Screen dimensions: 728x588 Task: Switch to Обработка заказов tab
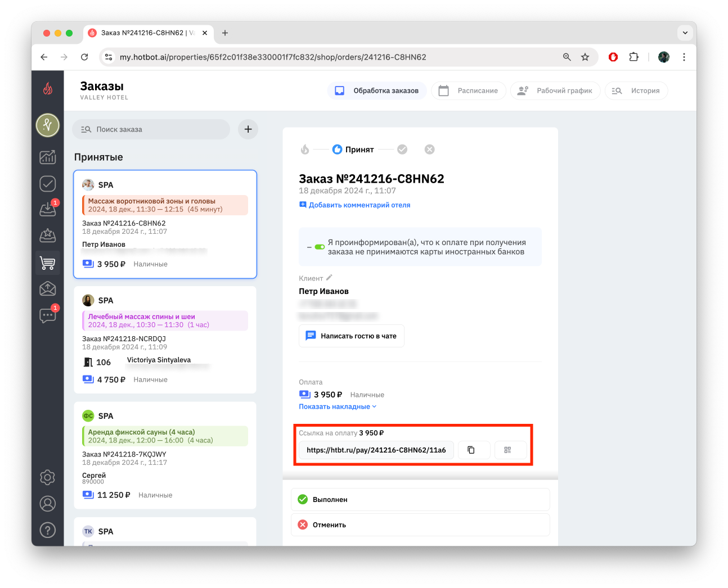click(x=377, y=91)
